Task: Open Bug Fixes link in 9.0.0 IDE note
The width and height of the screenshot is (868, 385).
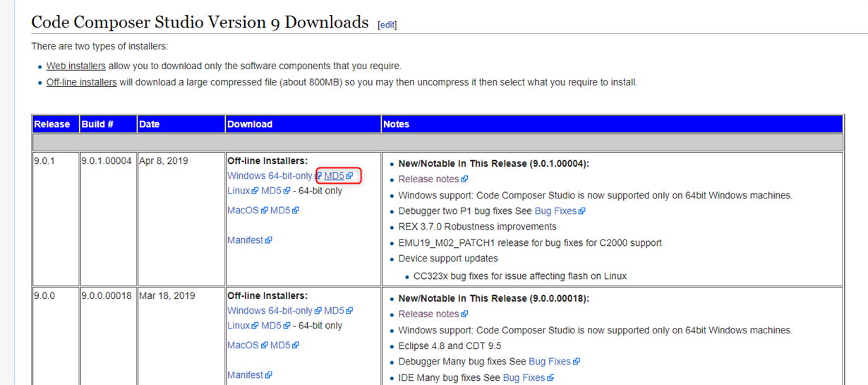Action: 524,378
